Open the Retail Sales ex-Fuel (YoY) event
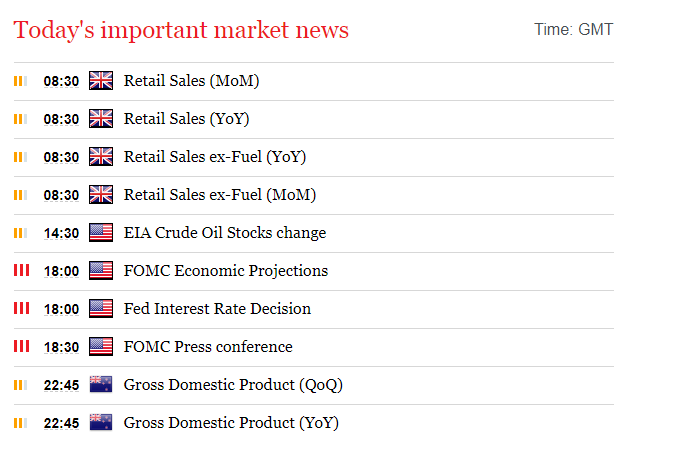 point(215,157)
